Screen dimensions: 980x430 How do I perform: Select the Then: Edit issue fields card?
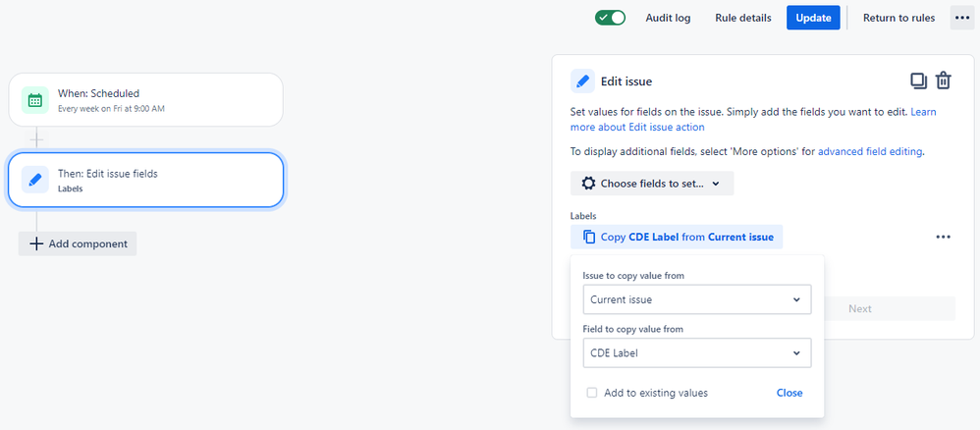pos(145,180)
